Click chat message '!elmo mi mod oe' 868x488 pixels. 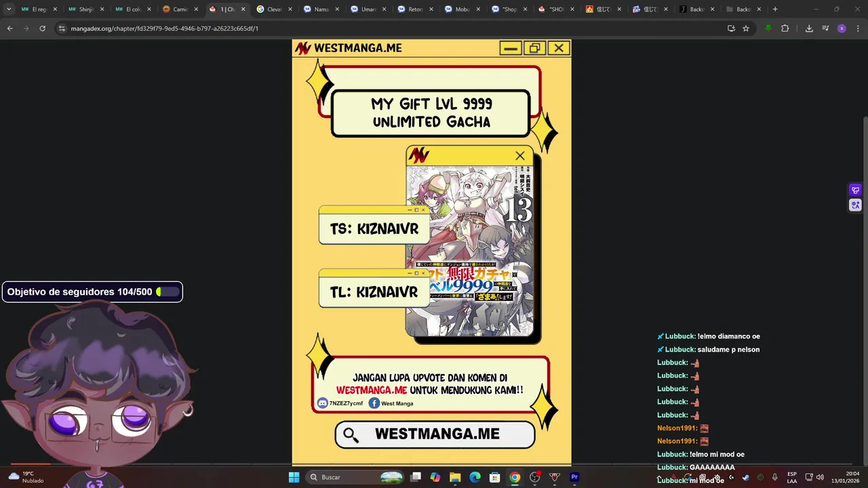coord(717,455)
